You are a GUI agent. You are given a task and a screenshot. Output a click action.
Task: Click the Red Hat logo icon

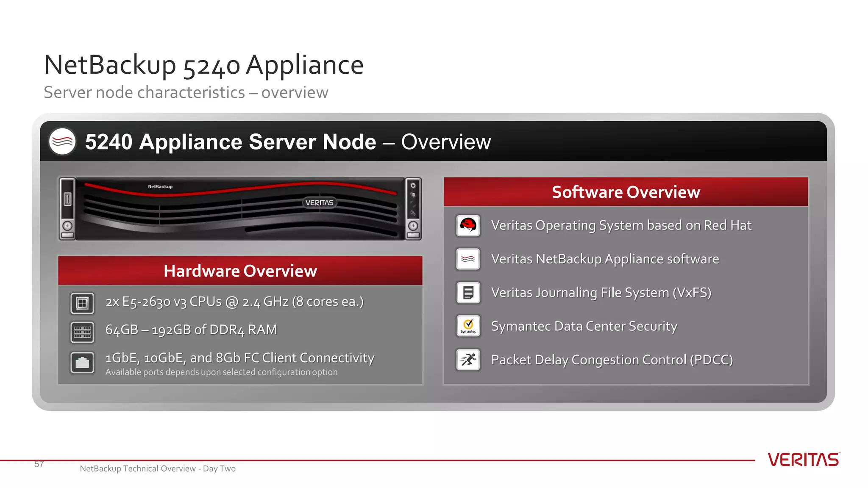[468, 225]
